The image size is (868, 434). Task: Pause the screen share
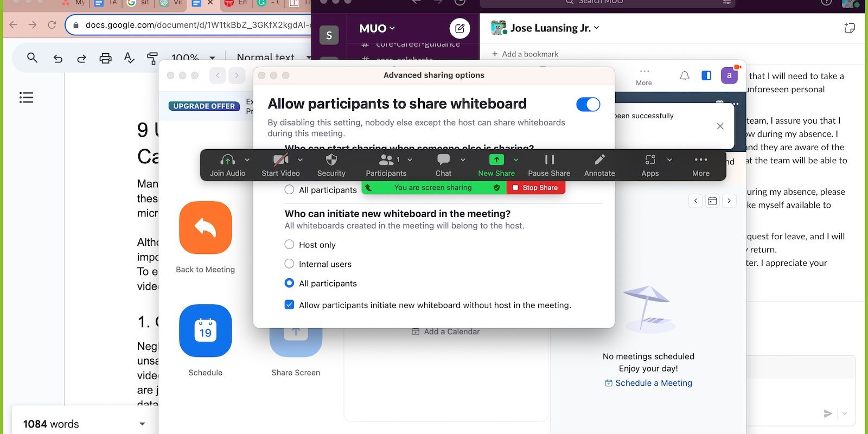click(x=549, y=160)
